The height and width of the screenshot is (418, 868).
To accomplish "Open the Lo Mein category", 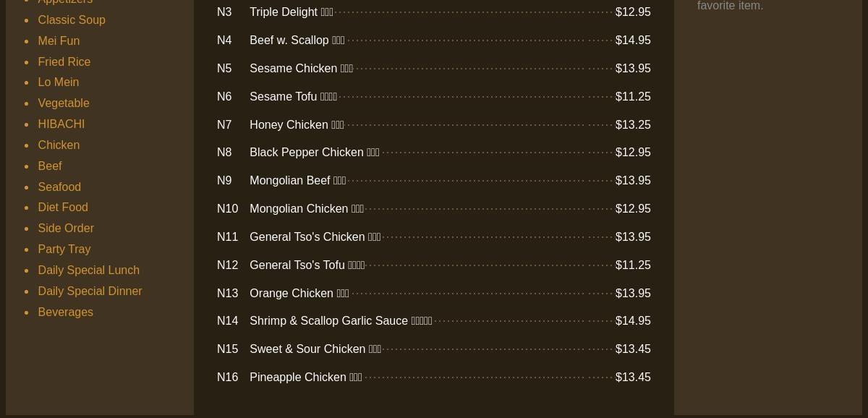I will pos(58,82).
